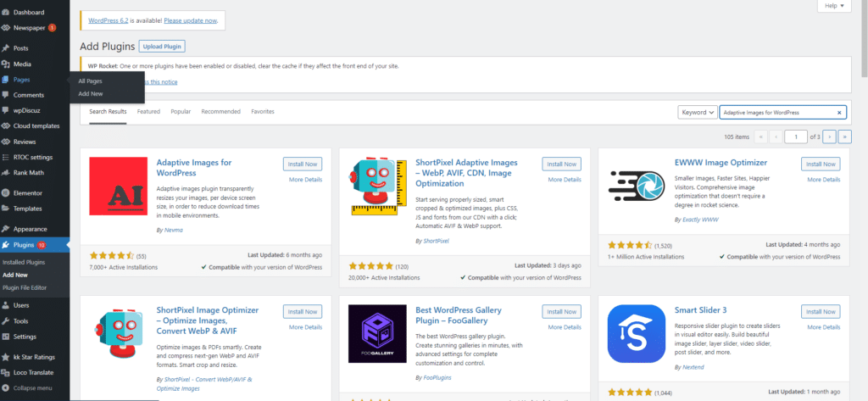The width and height of the screenshot is (868, 401).
Task: Click the current page number field
Action: click(x=796, y=136)
